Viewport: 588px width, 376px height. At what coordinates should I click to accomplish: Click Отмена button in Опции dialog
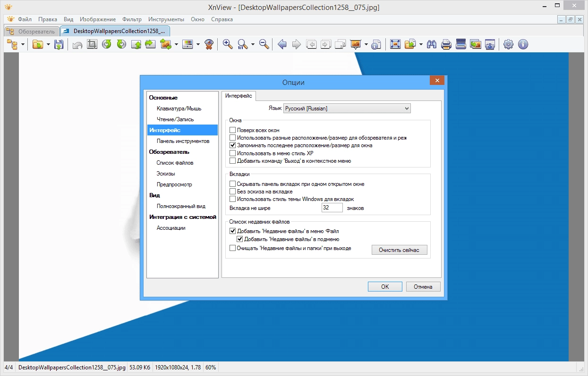(x=423, y=286)
